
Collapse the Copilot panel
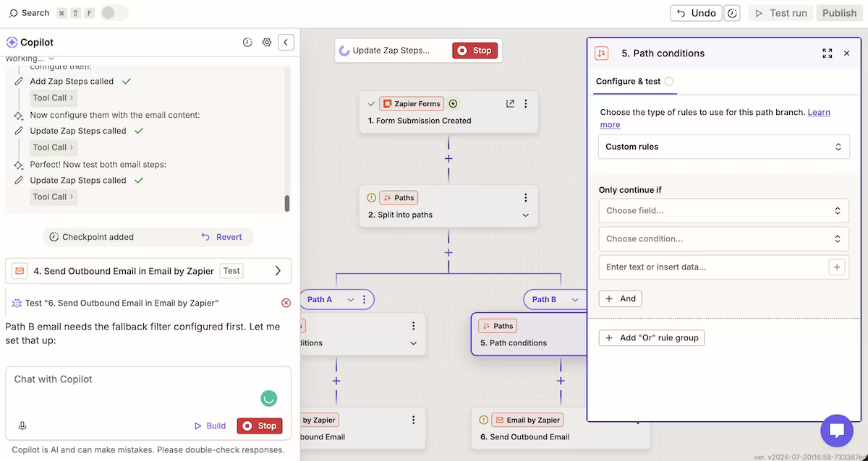(x=286, y=43)
